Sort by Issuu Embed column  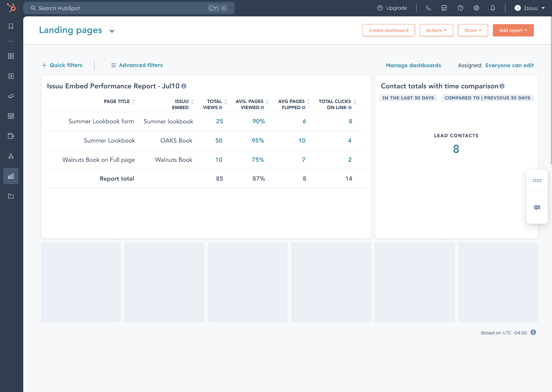pos(192,101)
